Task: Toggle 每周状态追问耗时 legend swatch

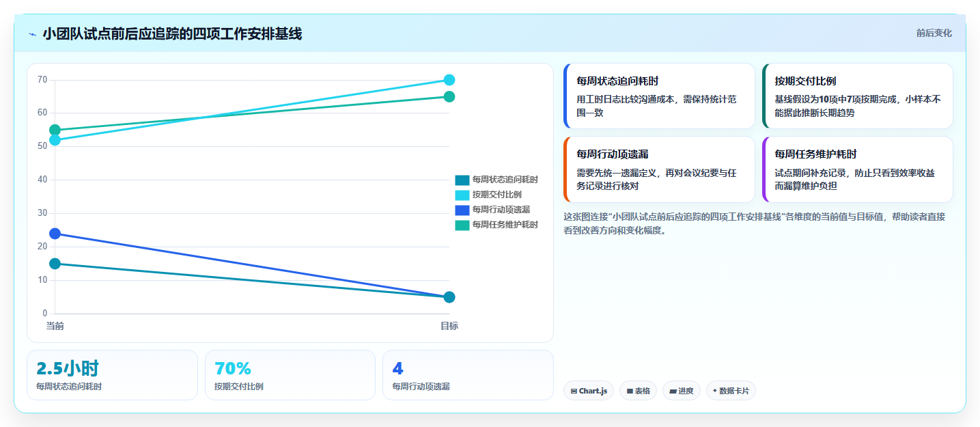Action: click(x=462, y=180)
